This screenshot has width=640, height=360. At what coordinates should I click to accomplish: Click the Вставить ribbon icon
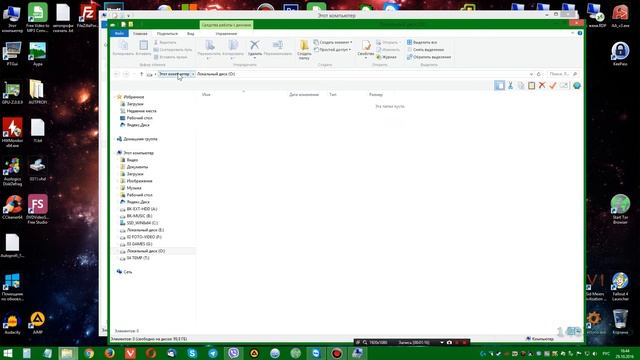point(143,48)
